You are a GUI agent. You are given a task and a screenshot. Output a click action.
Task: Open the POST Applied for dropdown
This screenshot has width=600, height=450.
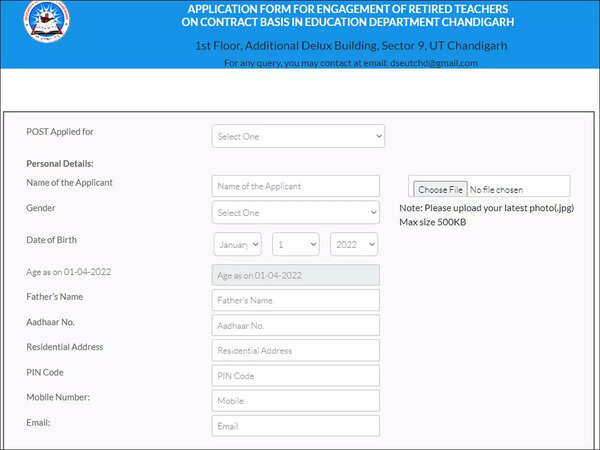pos(298,136)
